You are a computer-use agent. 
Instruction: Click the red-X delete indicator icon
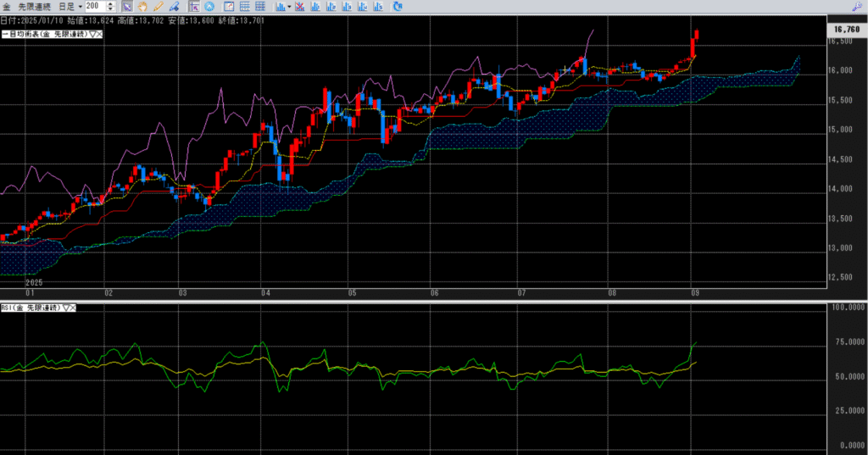pos(300,6)
